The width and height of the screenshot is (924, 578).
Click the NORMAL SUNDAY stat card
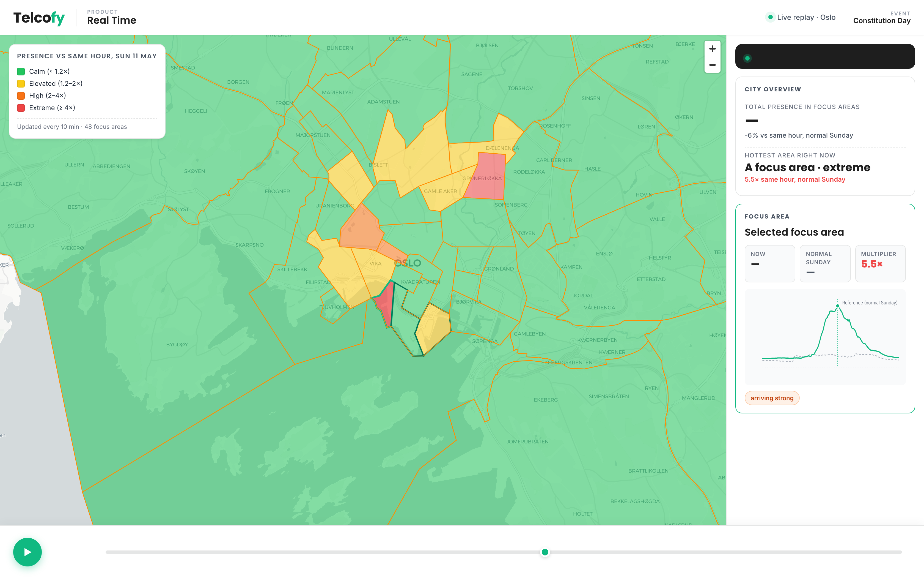click(825, 263)
